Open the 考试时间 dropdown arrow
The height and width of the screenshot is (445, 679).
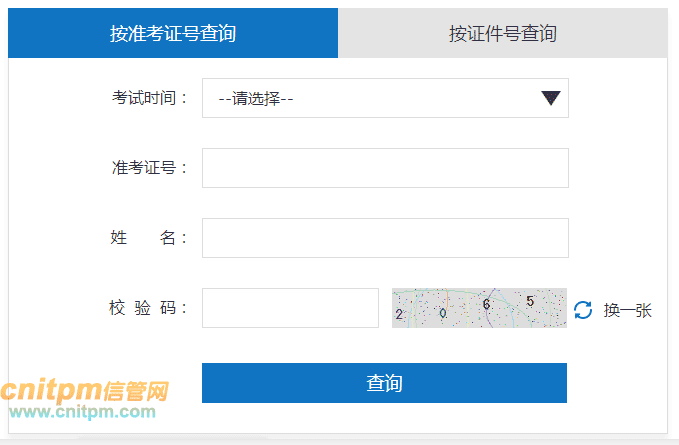tap(551, 98)
